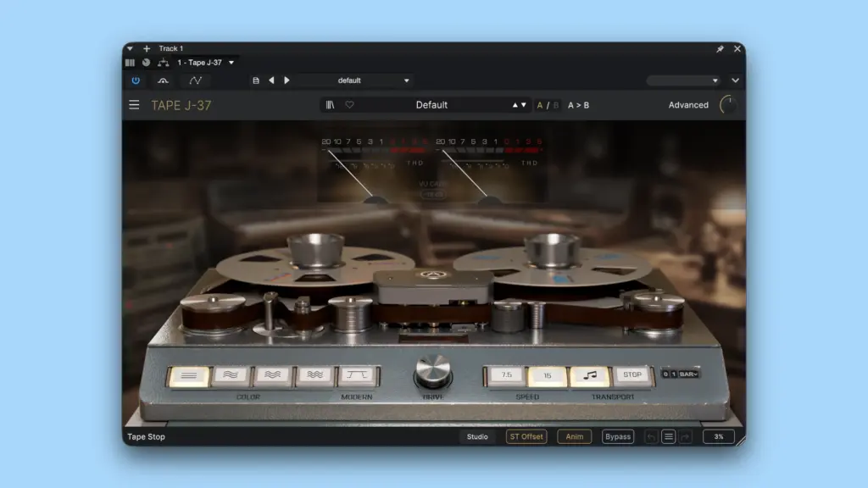Image resolution: width=868 pixels, height=488 pixels.
Task: Redo the change arrow
Action: [685, 437]
